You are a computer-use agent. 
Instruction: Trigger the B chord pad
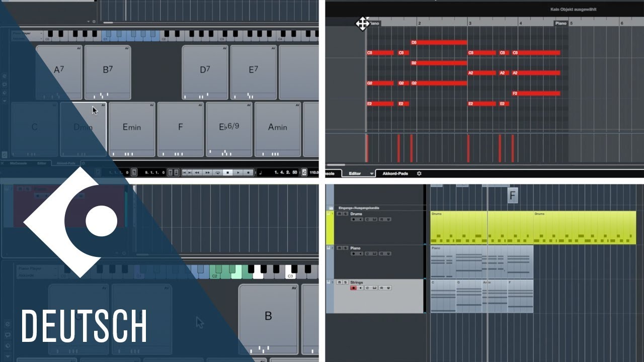268,319
